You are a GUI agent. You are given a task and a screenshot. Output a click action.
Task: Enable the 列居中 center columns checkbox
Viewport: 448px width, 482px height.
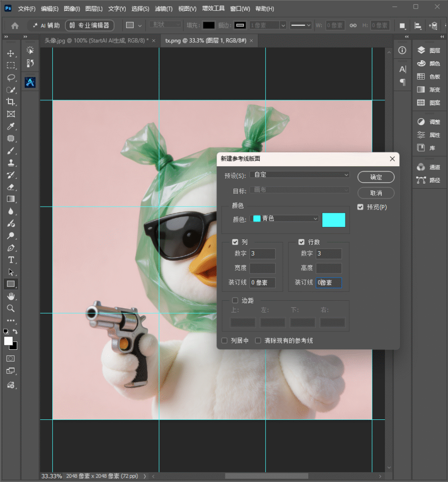click(224, 341)
